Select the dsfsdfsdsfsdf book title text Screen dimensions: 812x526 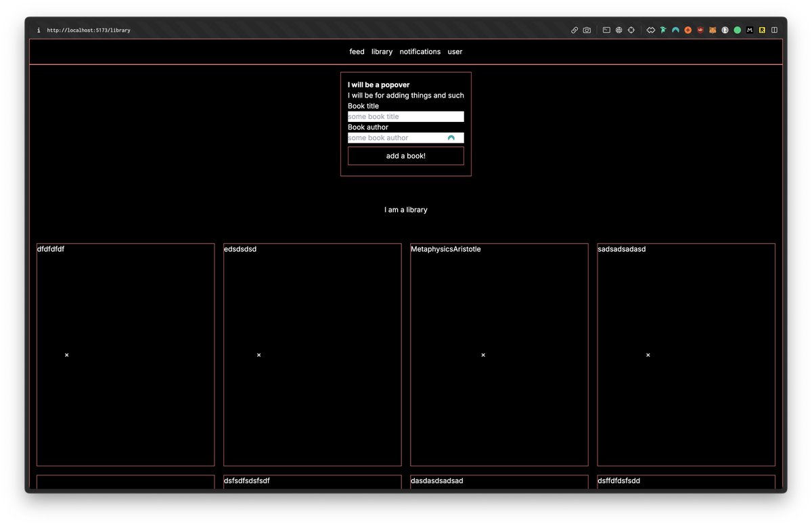click(247, 481)
